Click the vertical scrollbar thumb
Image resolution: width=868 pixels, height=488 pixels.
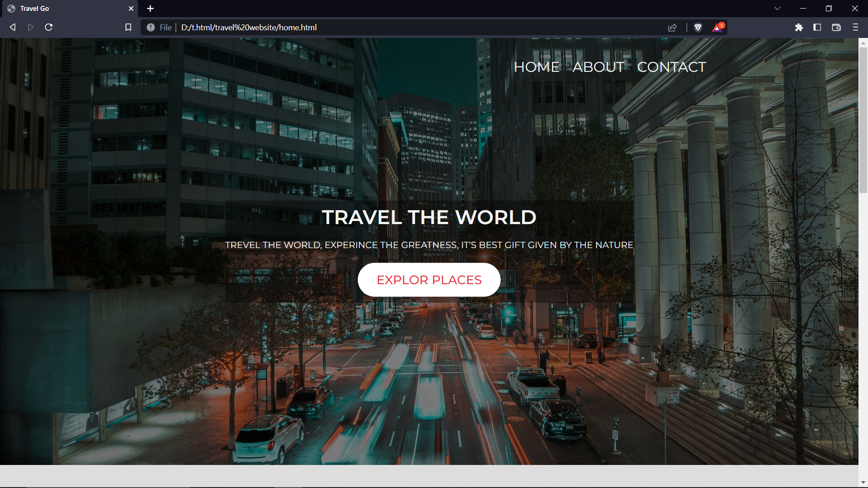[863, 120]
